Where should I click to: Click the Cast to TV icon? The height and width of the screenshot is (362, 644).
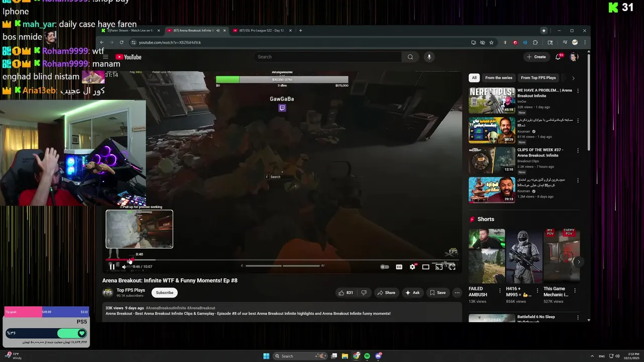[x=439, y=267]
